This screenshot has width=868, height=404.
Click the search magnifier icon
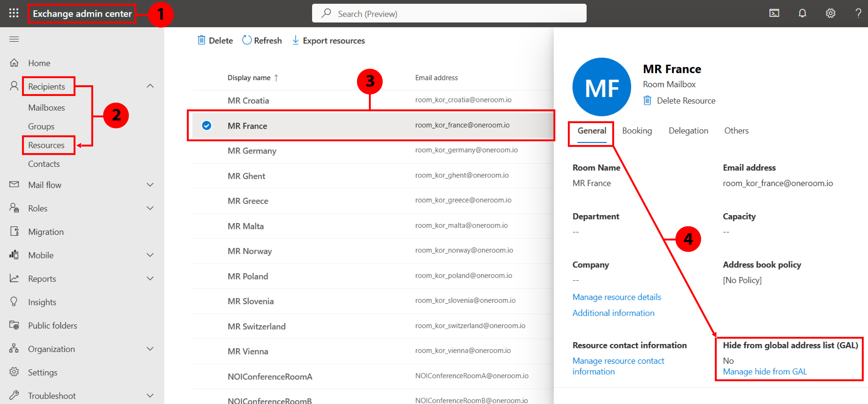[326, 13]
